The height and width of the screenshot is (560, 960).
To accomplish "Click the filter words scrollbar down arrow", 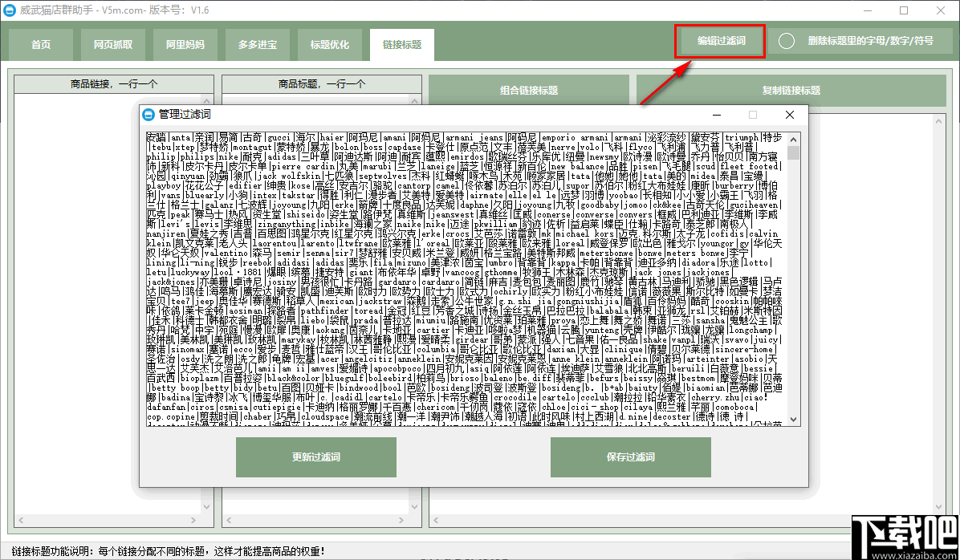I will pos(794,419).
